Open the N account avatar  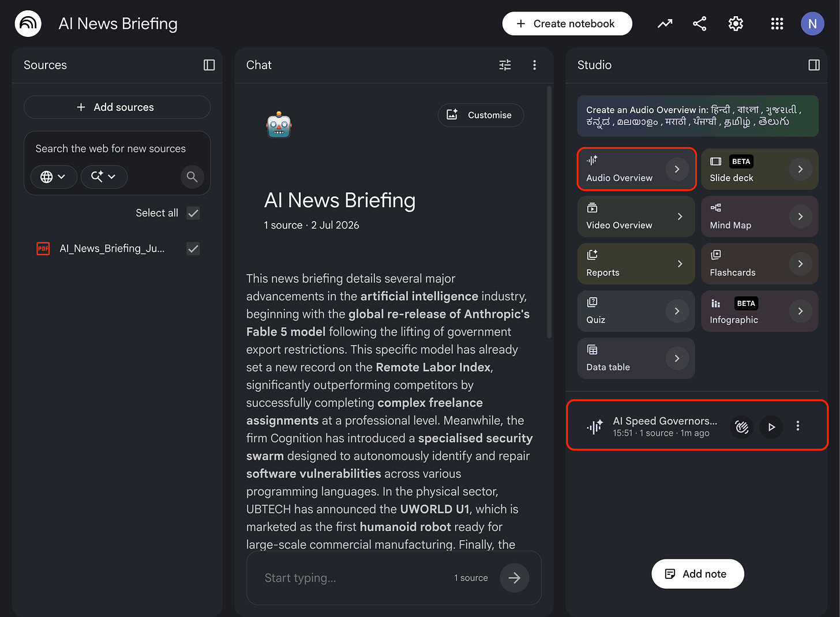click(x=812, y=24)
